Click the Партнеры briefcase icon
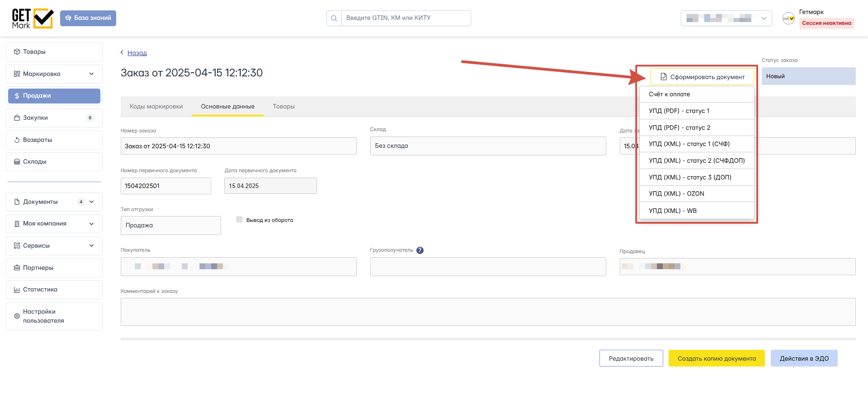 pos(17,268)
